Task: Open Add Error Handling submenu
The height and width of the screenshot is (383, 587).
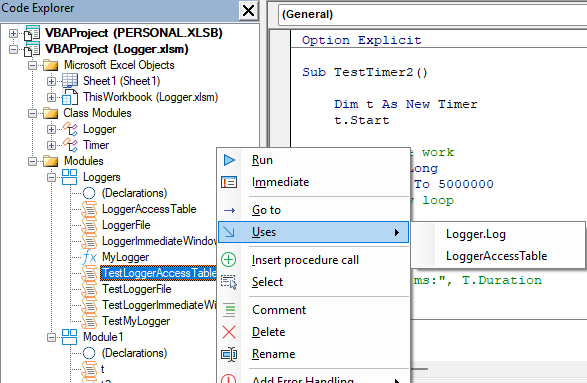Action: pyautogui.click(x=313, y=378)
